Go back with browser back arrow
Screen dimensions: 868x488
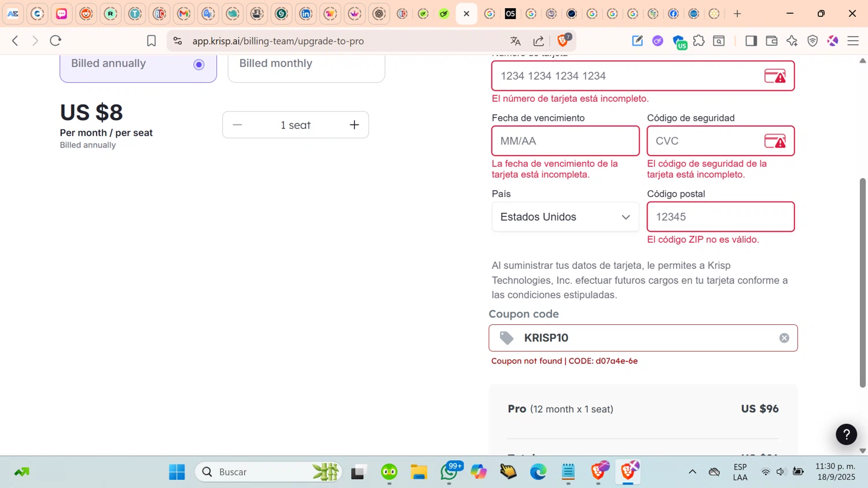(16, 40)
